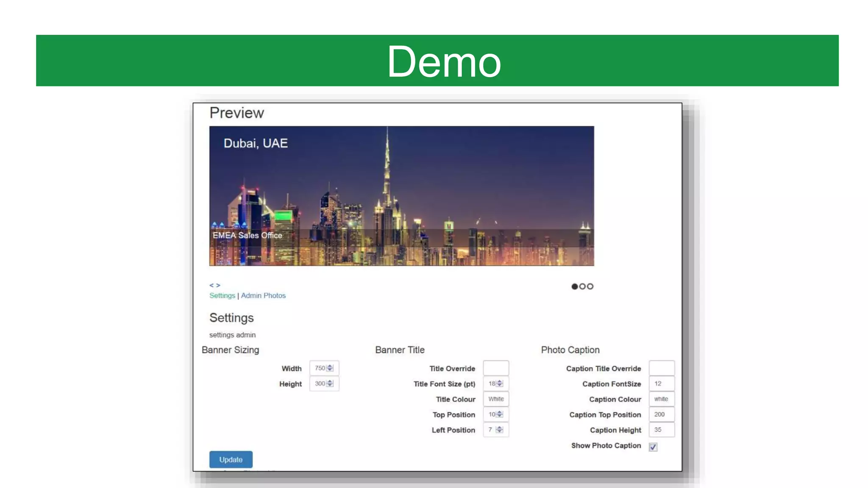The image size is (868, 488).
Task: Click Caption Top Position field
Action: click(x=662, y=414)
